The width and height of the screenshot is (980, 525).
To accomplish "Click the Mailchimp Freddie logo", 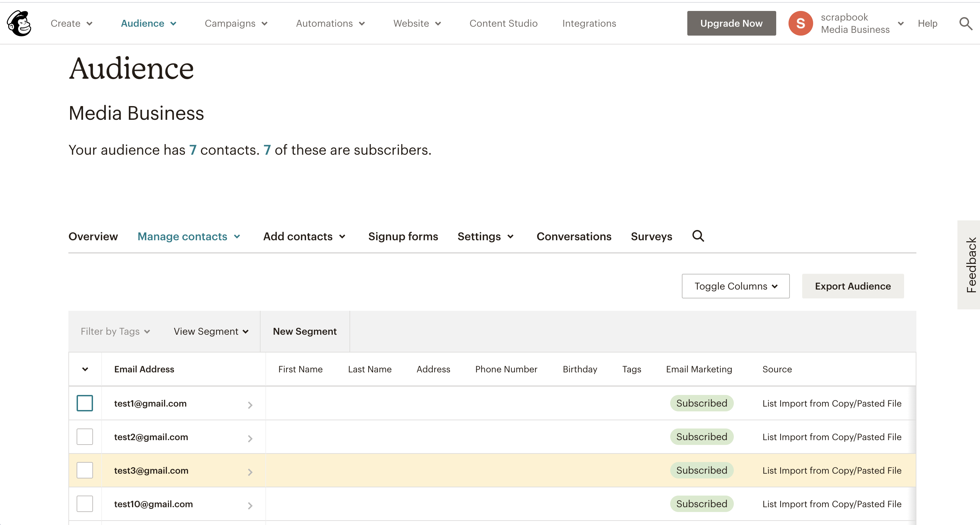I will [x=19, y=23].
